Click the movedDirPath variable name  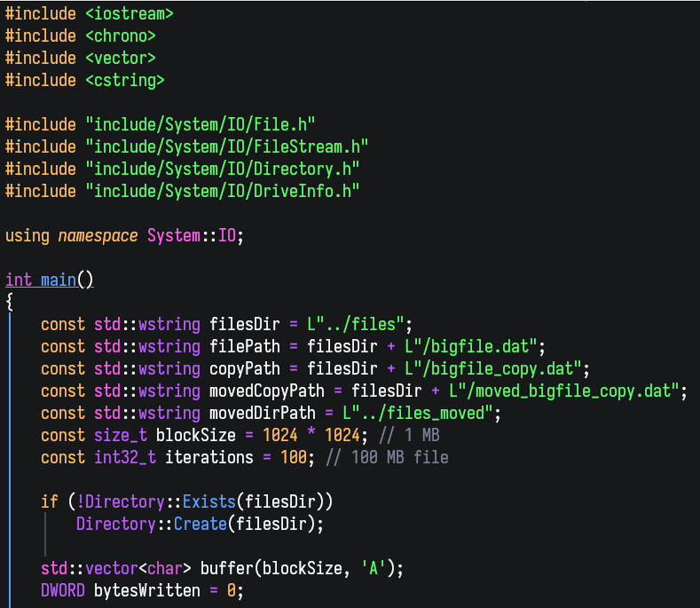(x=262, y=414)
